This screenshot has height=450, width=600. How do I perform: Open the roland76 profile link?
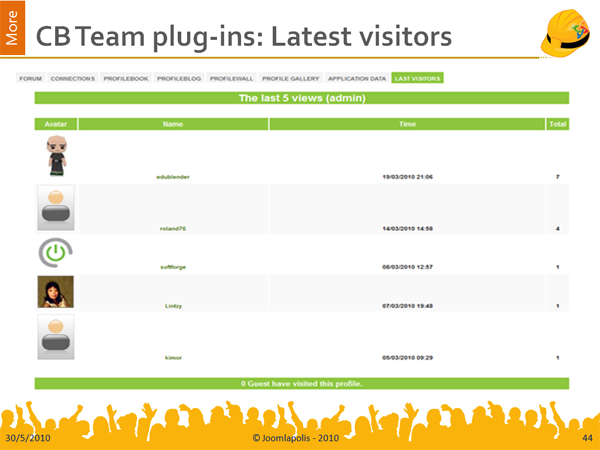click(173, 228)
